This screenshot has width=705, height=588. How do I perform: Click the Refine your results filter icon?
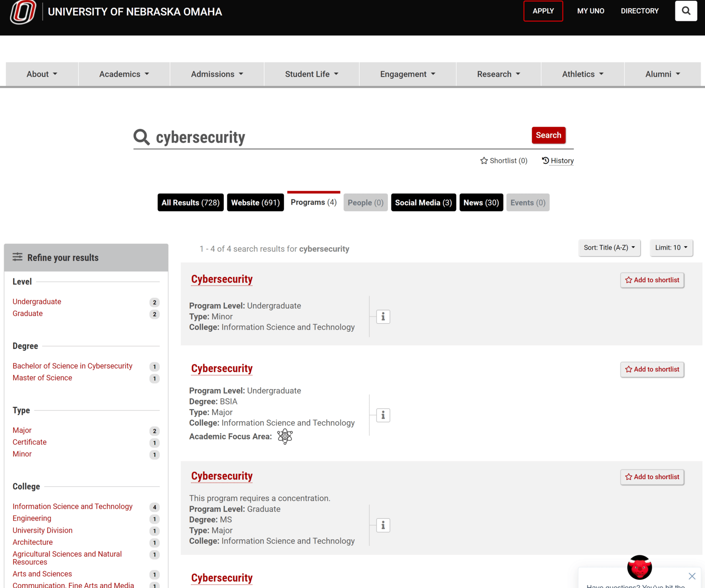tap(17, 257)
